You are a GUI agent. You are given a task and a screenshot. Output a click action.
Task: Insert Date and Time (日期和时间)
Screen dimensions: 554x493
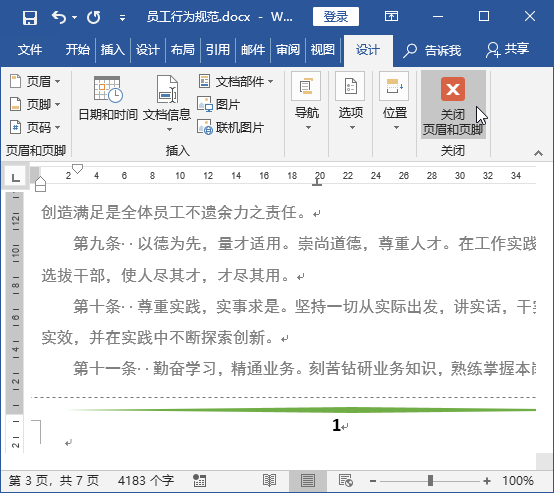coord(108,98)
